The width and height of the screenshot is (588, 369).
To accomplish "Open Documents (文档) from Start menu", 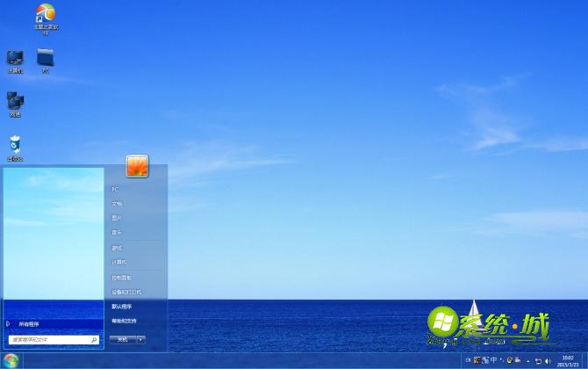I will coord(117,203).
